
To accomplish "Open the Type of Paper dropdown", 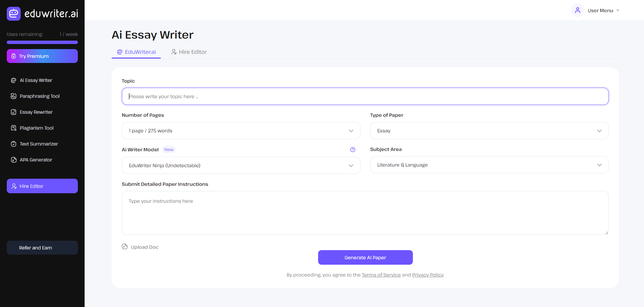I will pos(489,131).
